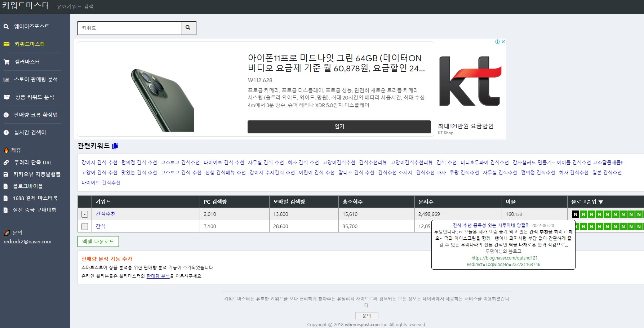Open 실시간 검색어 menu
This screenshot has height=328, width=644.
30,132
